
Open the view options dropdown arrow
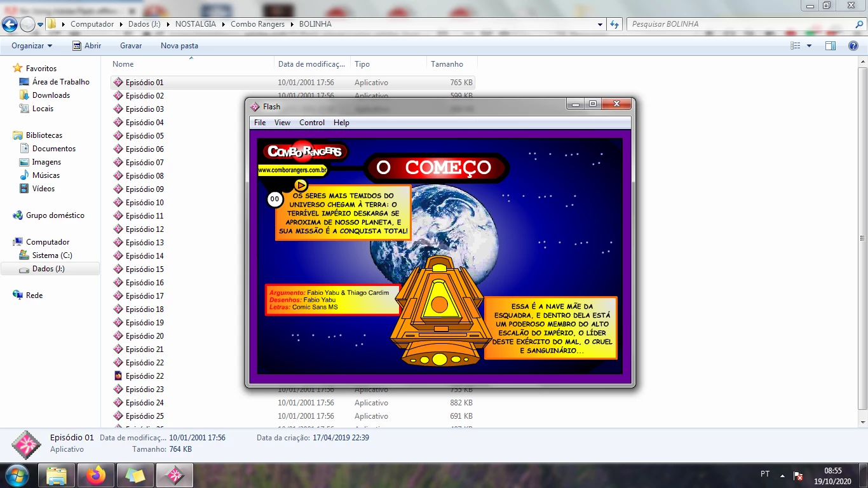tap(809, 46)
